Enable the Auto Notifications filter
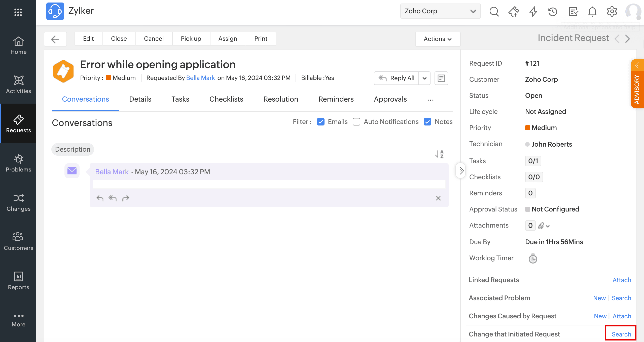The width and height of the screenshot is (644, 342). tap(356, 122)
